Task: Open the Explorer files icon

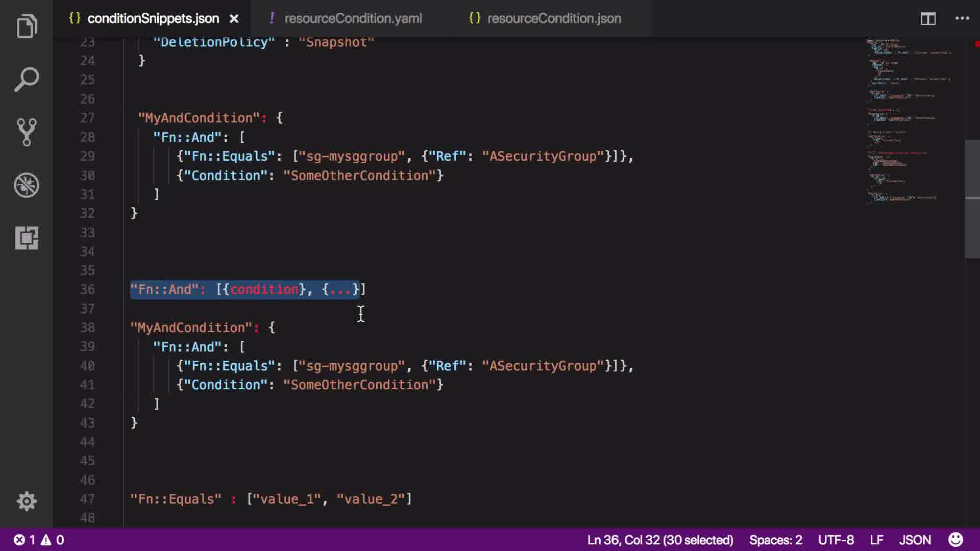Action: [x=27, y=27]
